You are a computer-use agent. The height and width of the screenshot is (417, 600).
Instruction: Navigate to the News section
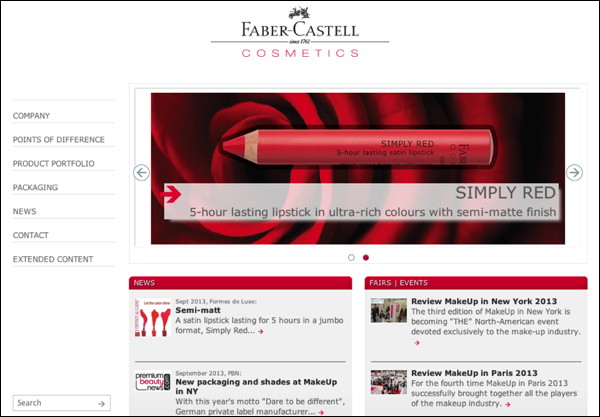[x=24, y=212]
